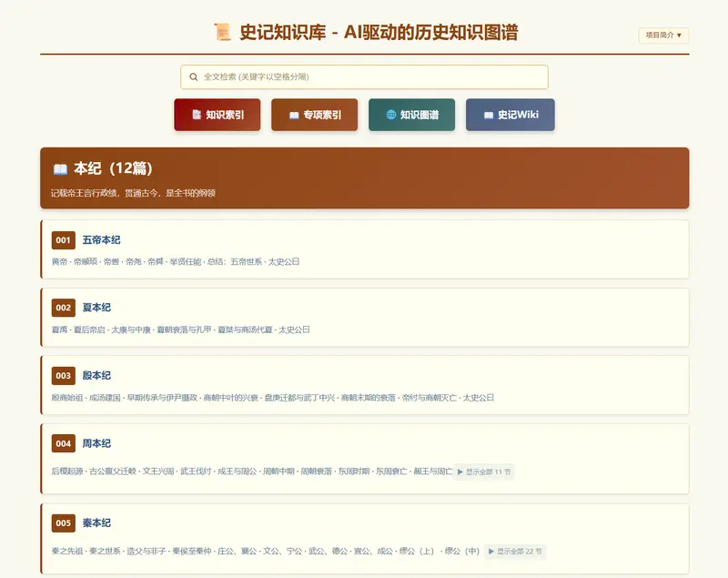Image resolution: width=728 pixels, height=578 pixels.
Task: Open the 知识索引 button
Action: [217, 115]
